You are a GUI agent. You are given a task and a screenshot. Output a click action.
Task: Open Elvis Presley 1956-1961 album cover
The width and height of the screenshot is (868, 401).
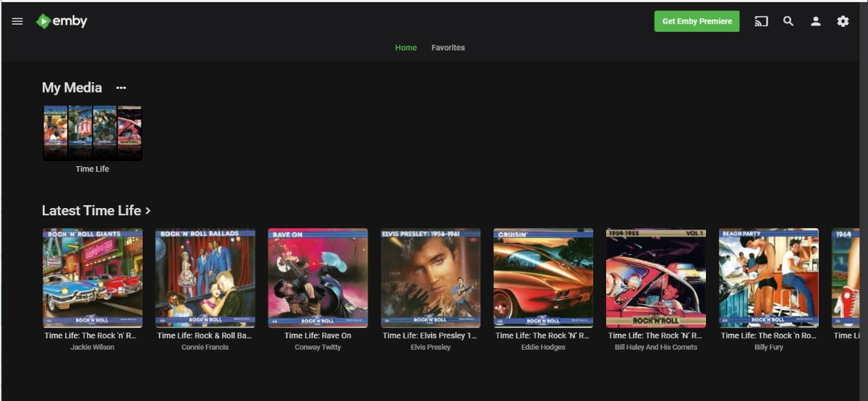[431, 278]
